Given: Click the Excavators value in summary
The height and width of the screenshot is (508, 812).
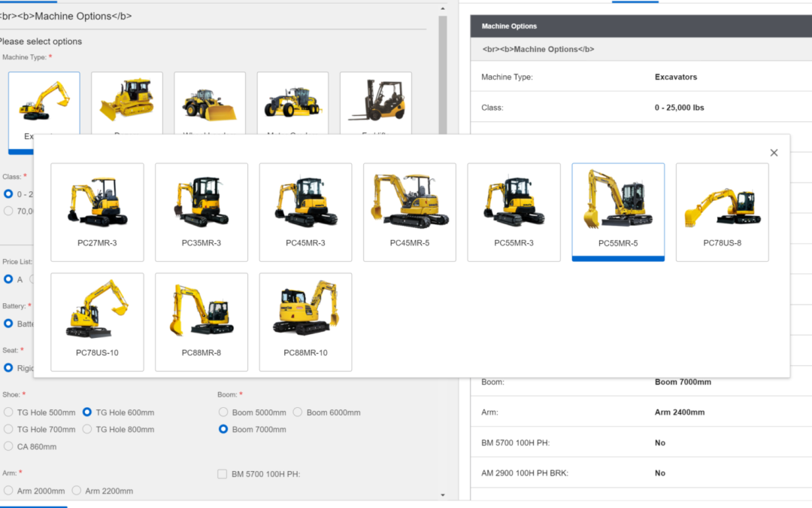Looking at the screenshot, I should 676,77.
